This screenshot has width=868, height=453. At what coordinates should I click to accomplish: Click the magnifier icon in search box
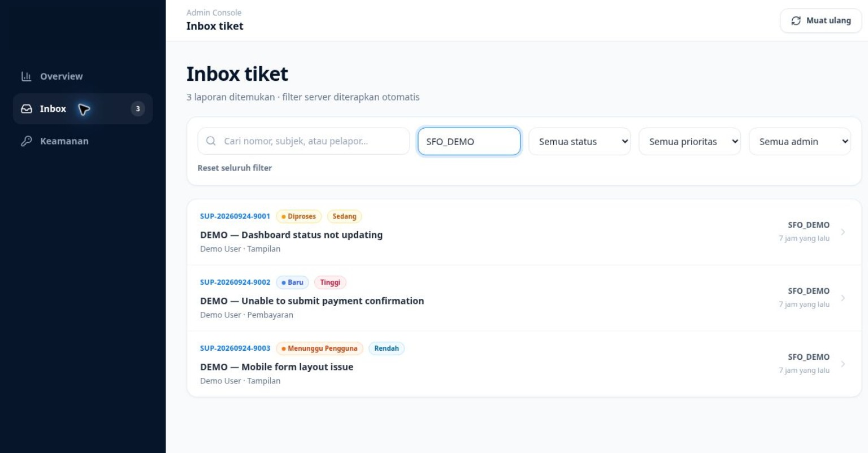click(x=211, y=141)
